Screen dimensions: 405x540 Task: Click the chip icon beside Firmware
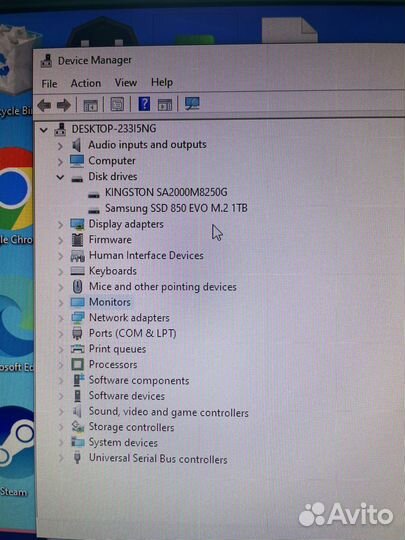77,240
